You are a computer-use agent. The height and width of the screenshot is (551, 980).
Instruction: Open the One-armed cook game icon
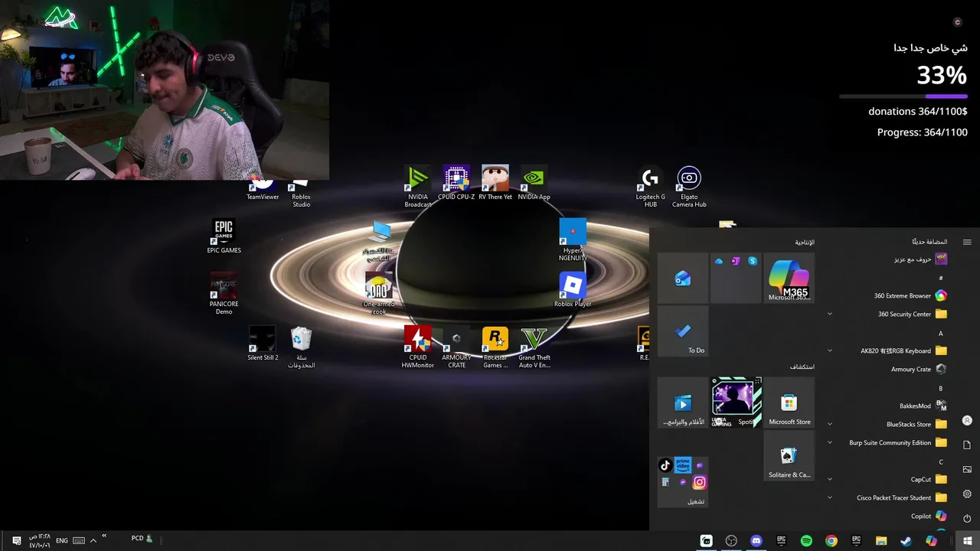379,293
